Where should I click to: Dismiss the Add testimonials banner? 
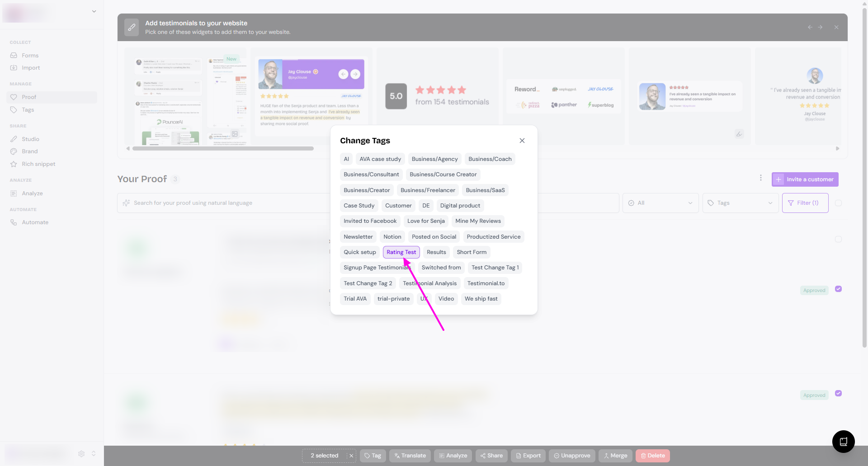pyautogui.click(x=836, y=27)
